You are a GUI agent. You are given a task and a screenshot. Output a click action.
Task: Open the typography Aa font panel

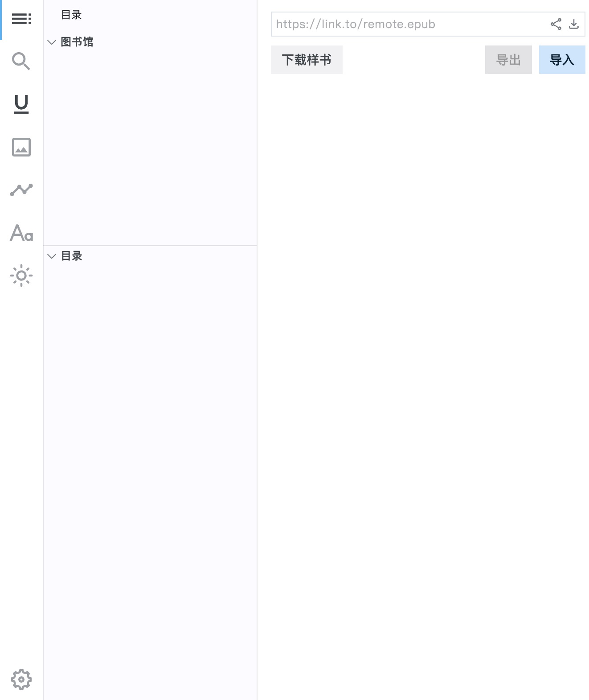pos(21,233)
